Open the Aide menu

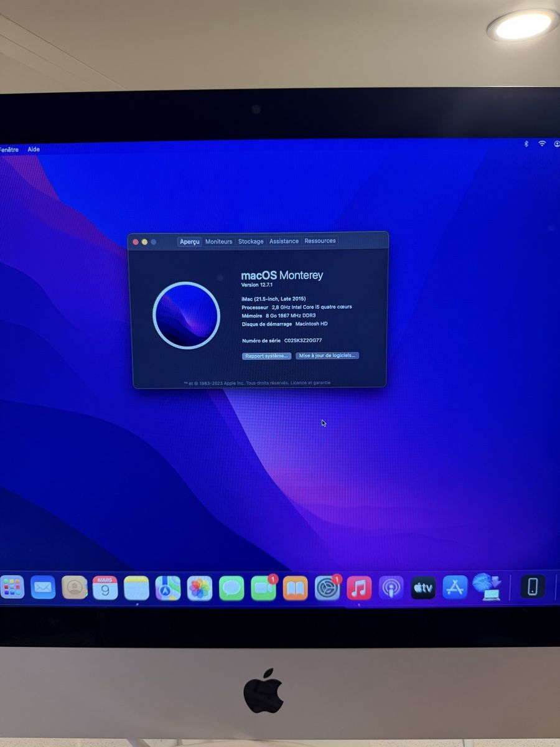coord(34,149)
